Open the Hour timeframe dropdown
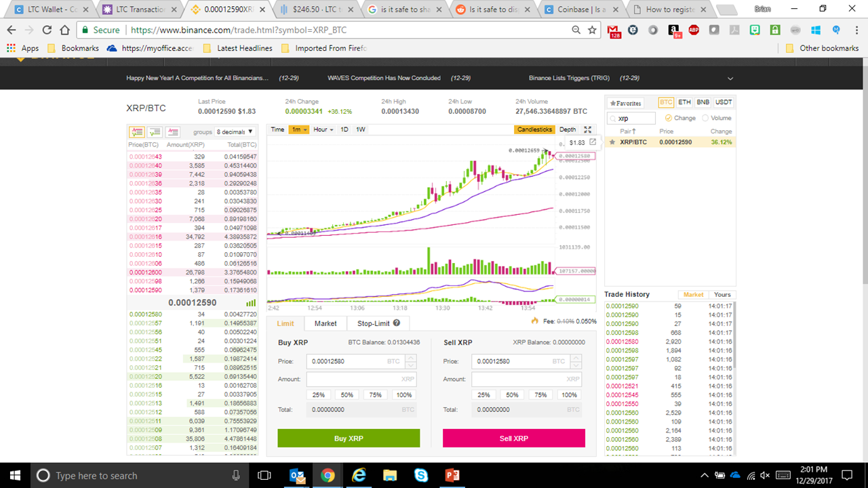This screenshot has height=488, width=868. point(323,129)
